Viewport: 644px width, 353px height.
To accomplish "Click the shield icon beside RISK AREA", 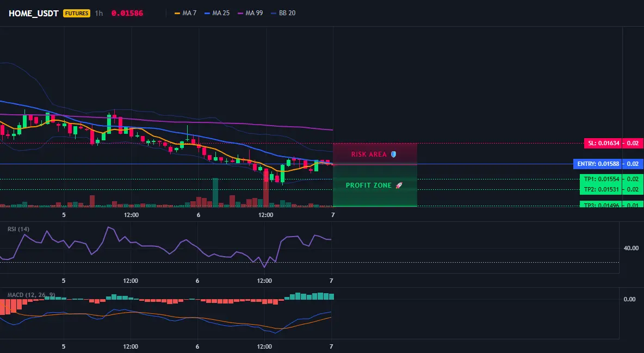I will pyautogui.click(x=393, y=154).
